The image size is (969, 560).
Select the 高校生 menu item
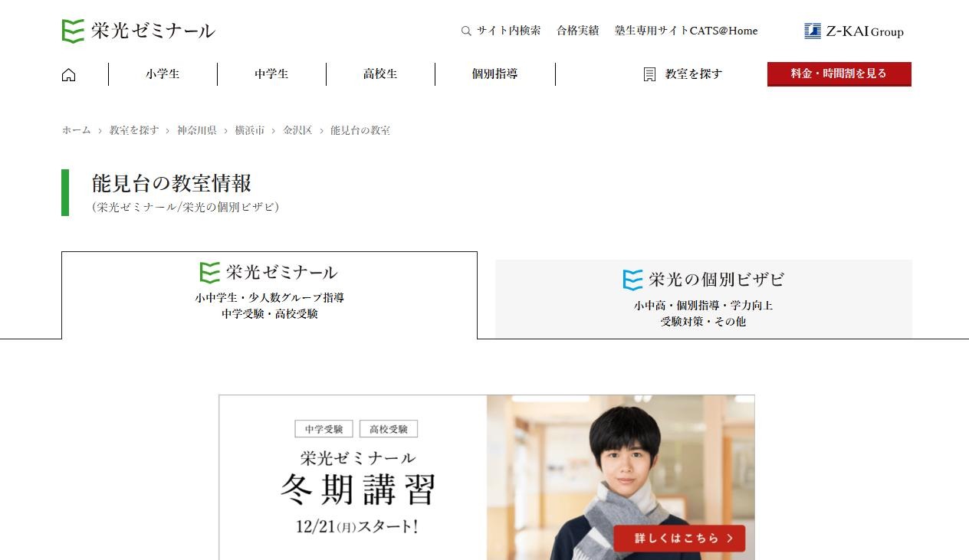(x=380, y=74)
